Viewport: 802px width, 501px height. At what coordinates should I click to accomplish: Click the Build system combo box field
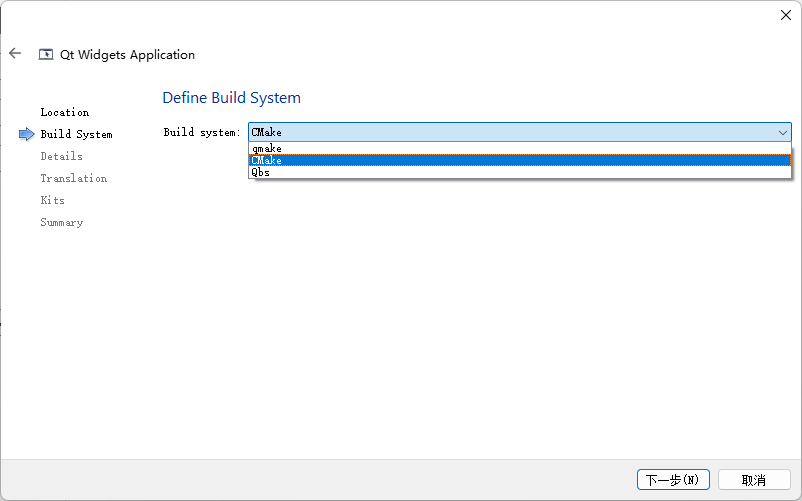[x=510, y=132]
